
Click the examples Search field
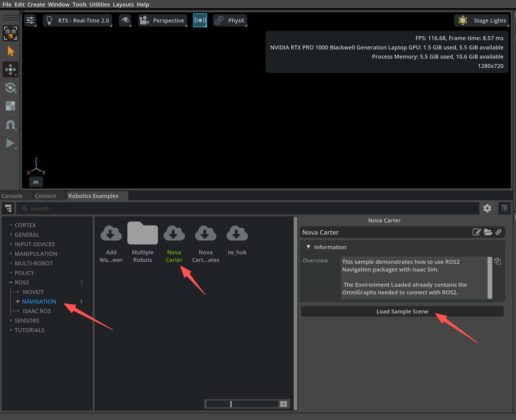248,208
